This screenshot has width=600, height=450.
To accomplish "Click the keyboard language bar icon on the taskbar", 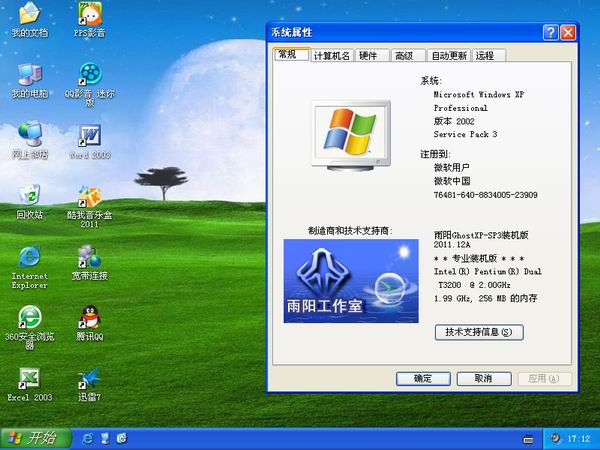I will pos(528,440).
